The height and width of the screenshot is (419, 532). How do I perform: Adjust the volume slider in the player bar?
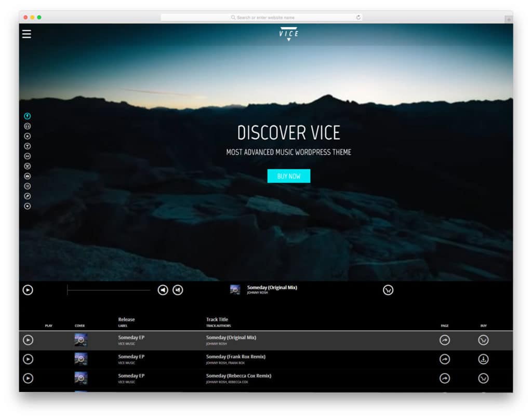[x=109, y=289]
